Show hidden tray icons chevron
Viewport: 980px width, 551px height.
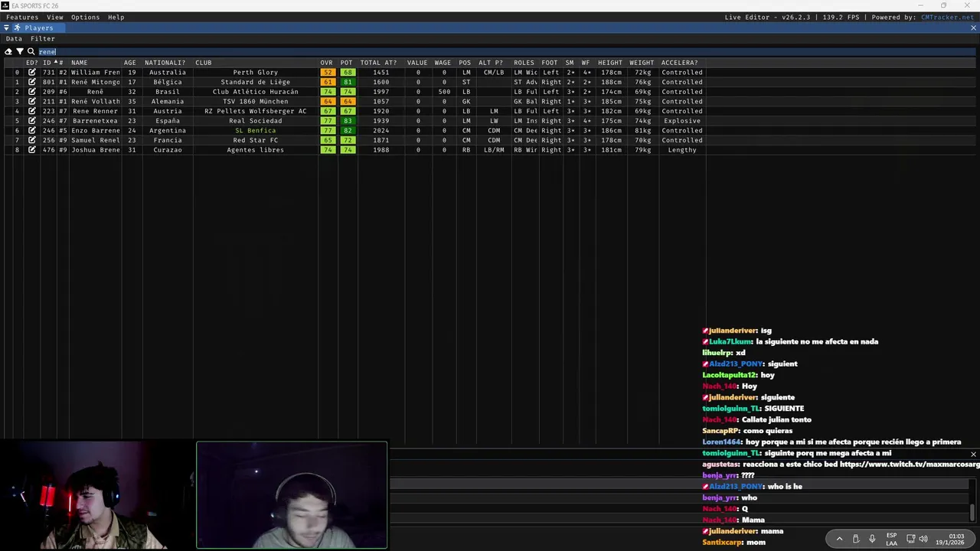pos(839,539)
